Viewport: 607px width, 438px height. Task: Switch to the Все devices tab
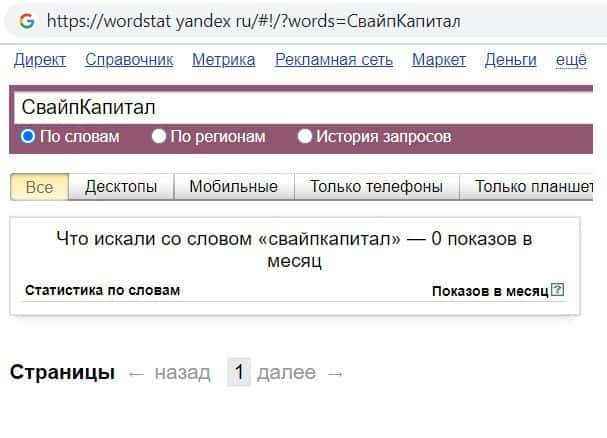click(39, 187)
